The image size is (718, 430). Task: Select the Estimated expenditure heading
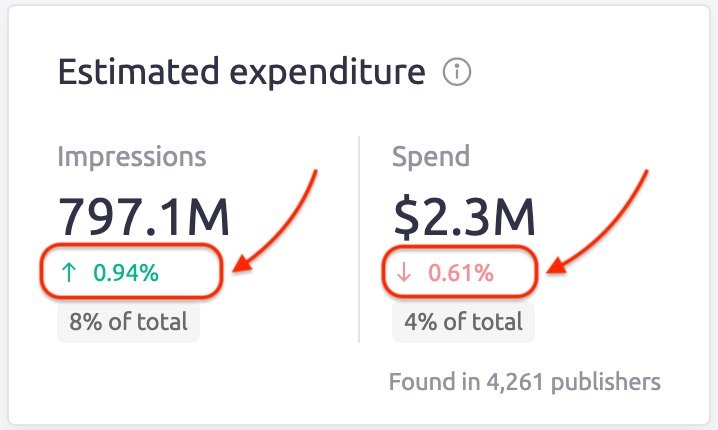pos(241,73)
